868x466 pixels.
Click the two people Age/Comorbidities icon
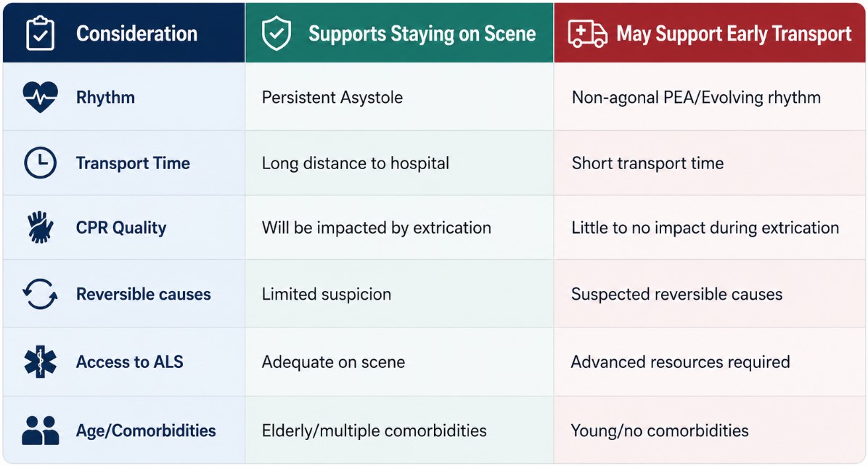coord(40,430)
